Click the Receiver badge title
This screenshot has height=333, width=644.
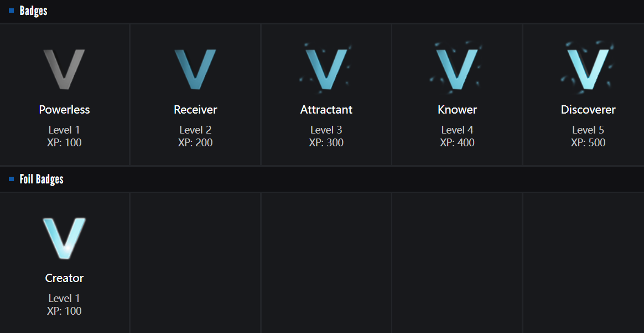[195, 110]
